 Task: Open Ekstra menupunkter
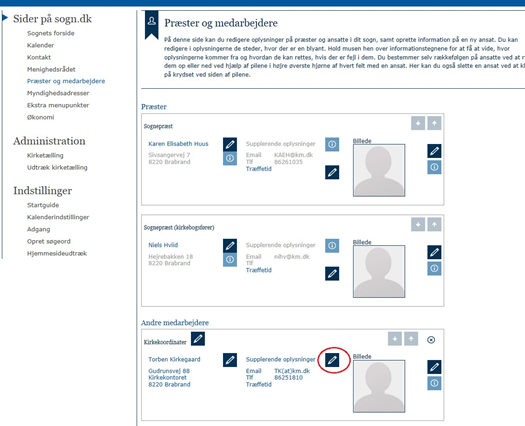58,105
